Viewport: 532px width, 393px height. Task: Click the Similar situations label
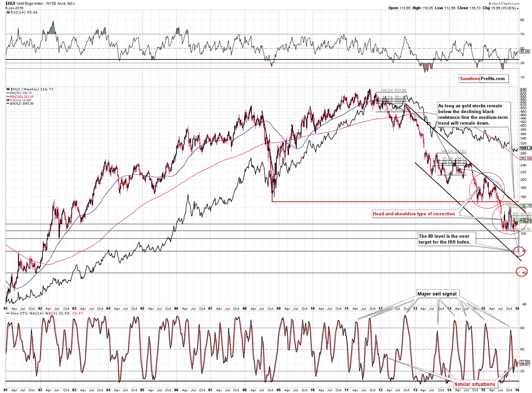coord(475,384)
